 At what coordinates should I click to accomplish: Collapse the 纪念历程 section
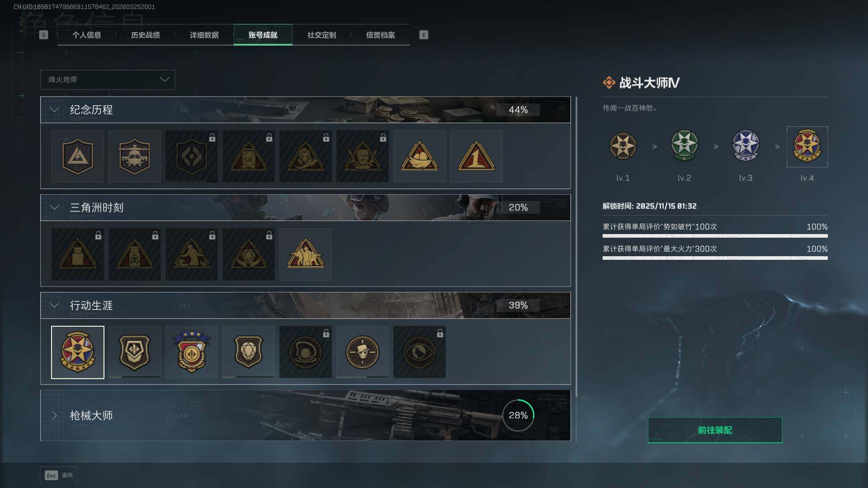point(54,110)
